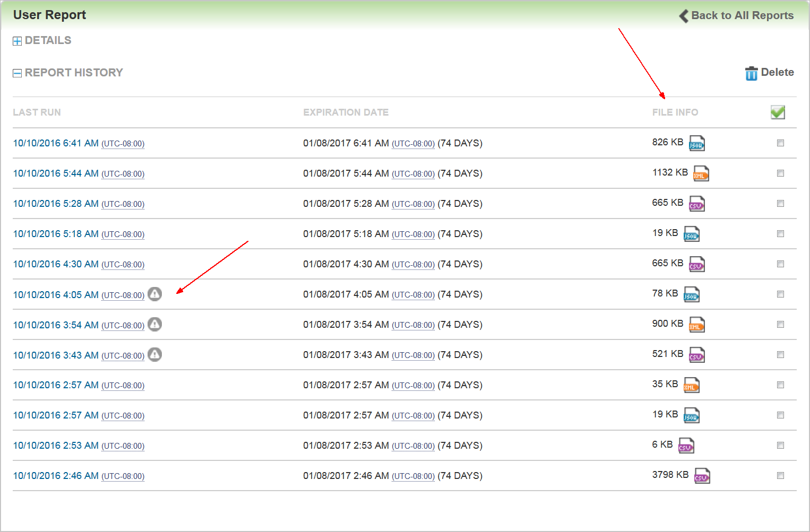Check the box in the 3:54 AM row
Viewport: 810px width, 532px height.
pyautogui.click(x=780, y=324)
